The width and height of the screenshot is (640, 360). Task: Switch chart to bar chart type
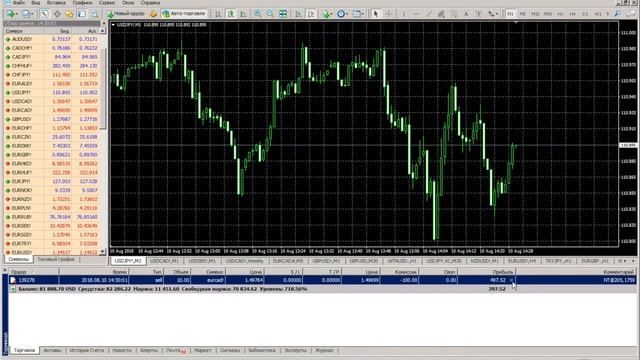click(x=218, y=14)
